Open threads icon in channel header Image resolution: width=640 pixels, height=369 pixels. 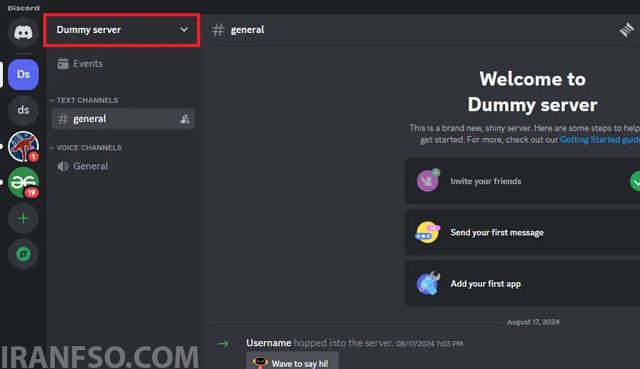tap(627, 30)
